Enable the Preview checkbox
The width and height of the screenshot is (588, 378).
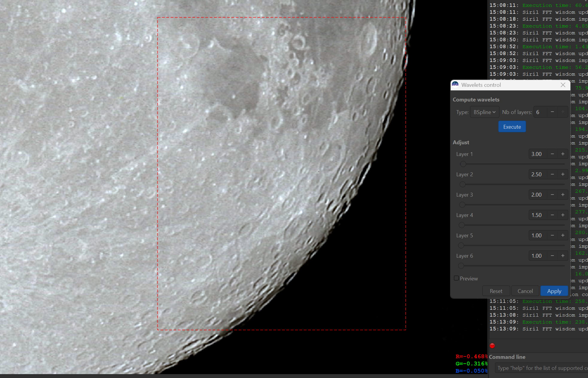coord(456,278)
